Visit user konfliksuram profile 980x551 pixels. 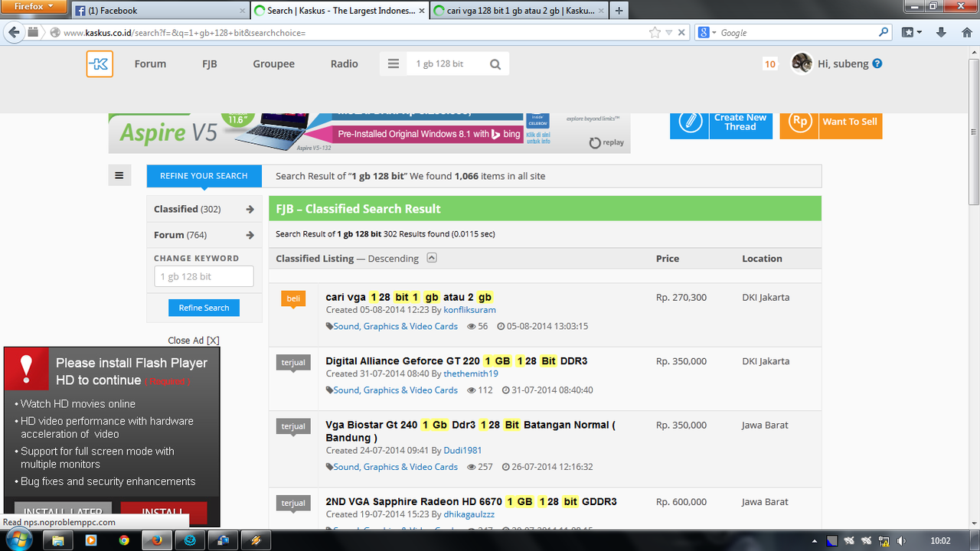tap(469, 310)
